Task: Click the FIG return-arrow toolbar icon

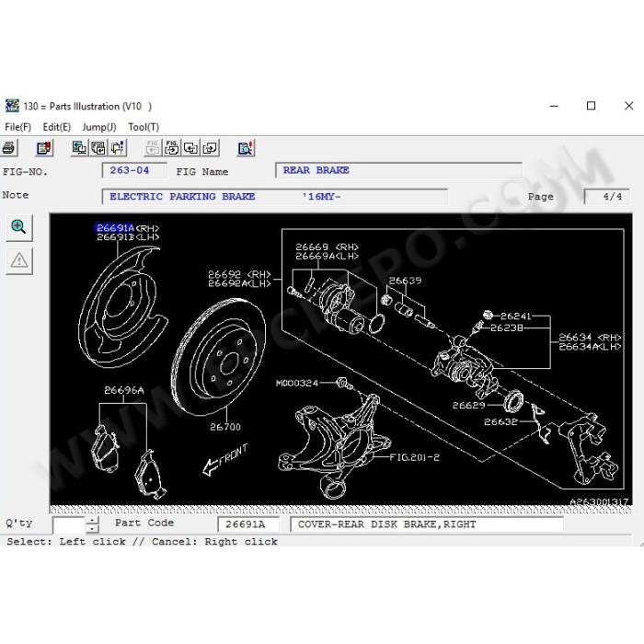Action: [98, 148]
